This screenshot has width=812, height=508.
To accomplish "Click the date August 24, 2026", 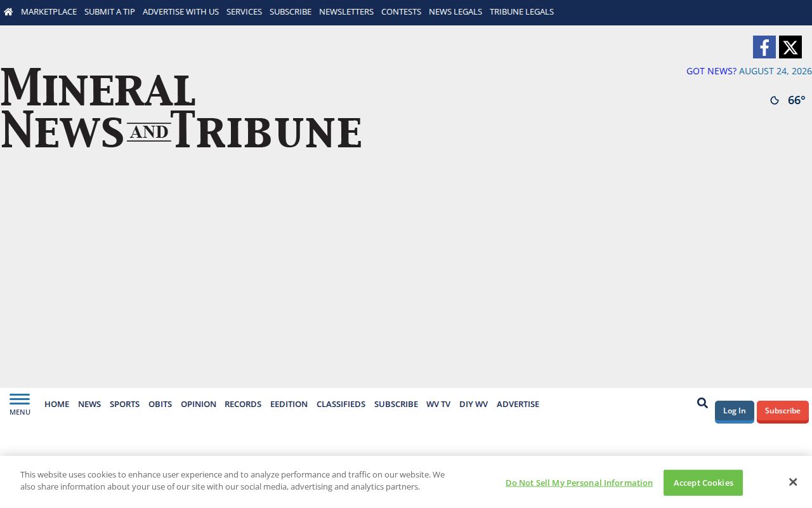I will coord(775,71).
